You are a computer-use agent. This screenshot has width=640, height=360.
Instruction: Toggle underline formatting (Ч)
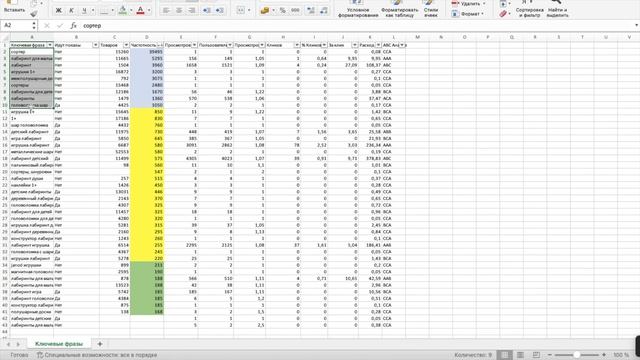pos(84,10)
